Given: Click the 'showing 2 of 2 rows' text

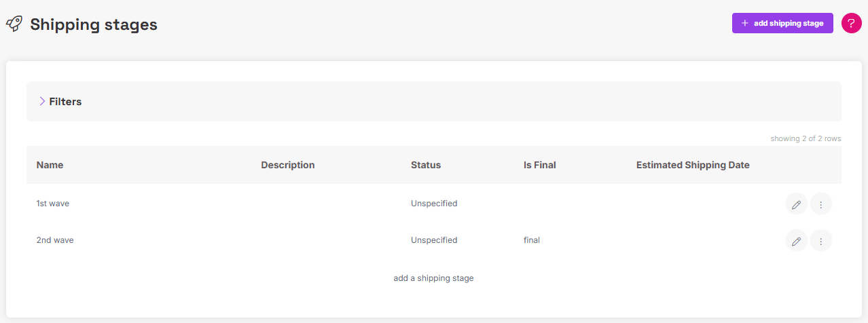Looking at the screenshot, I should point(805,138).
